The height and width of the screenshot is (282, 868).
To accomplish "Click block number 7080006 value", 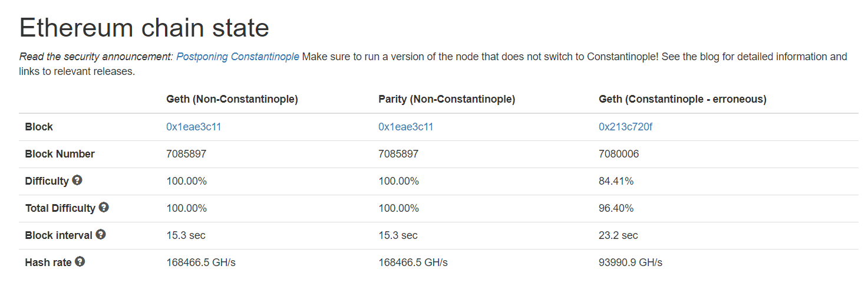I will [x=619, y=154].
